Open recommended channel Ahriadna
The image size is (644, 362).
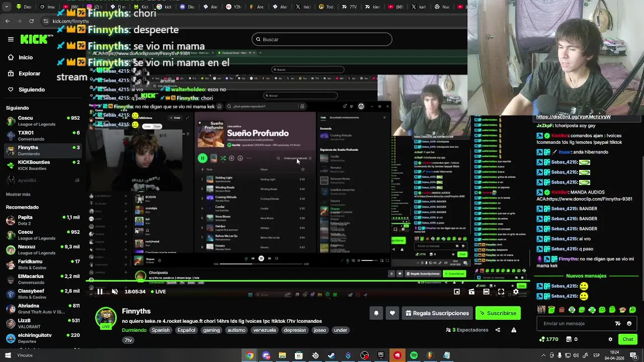coord(43,308)
